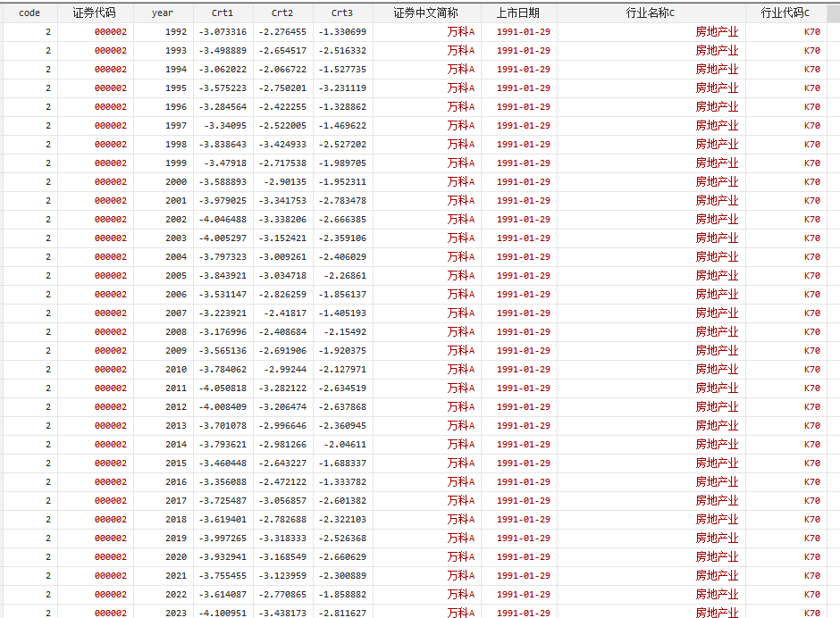Select the Crt3 column header
Viewport: 840px width, 618px height.
pyautogui.click(x=342, y=13)
